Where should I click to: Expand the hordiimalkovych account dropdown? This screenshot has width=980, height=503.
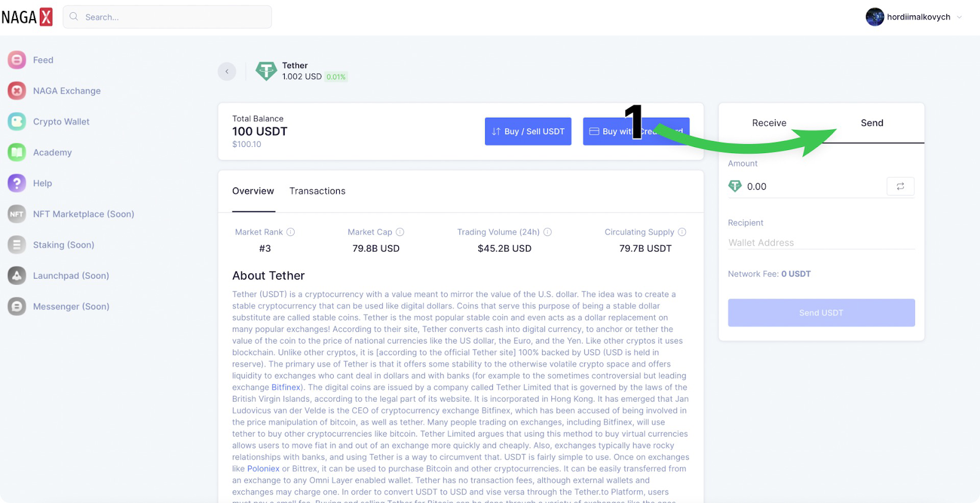pos(959,17)
